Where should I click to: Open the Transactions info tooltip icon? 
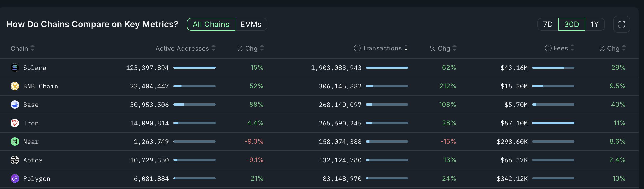pos(357,48)
